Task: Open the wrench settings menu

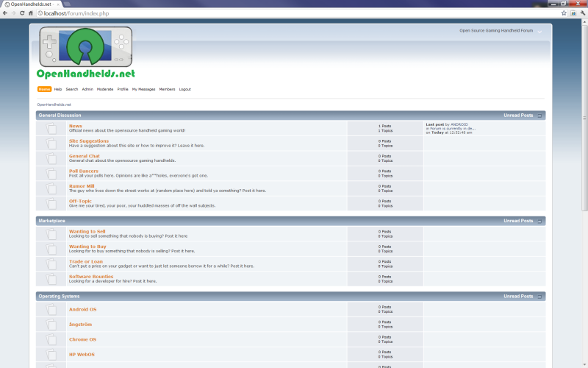Action: (x=583, y=13)
